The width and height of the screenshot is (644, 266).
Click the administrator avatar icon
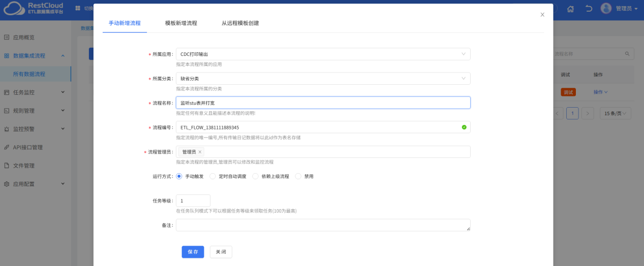[x=606, y=8]
